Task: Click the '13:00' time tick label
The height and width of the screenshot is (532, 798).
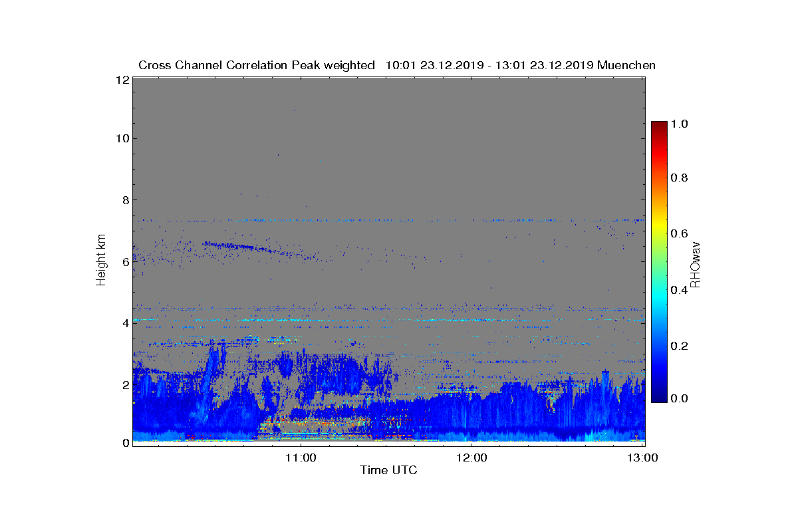Action: pyautogui.click(x=642, y=458)
